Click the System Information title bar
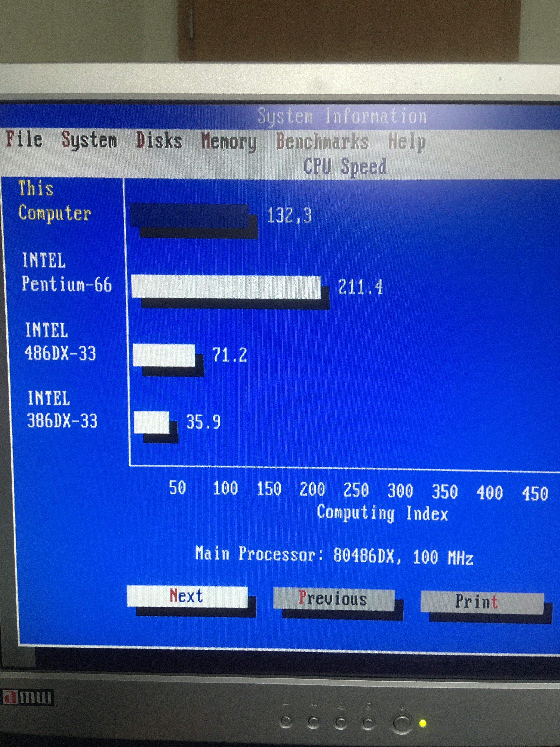560x747 pixels. (x=342, y=117)
